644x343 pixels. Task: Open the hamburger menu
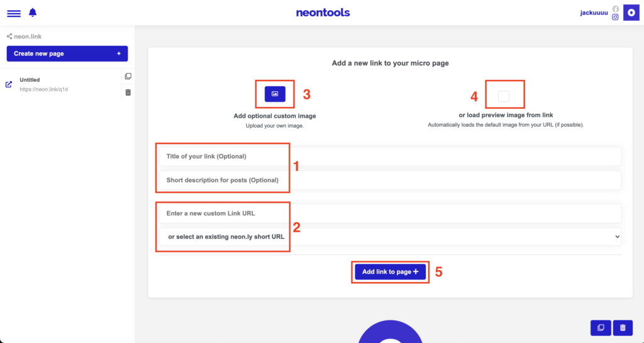[14, 14]
